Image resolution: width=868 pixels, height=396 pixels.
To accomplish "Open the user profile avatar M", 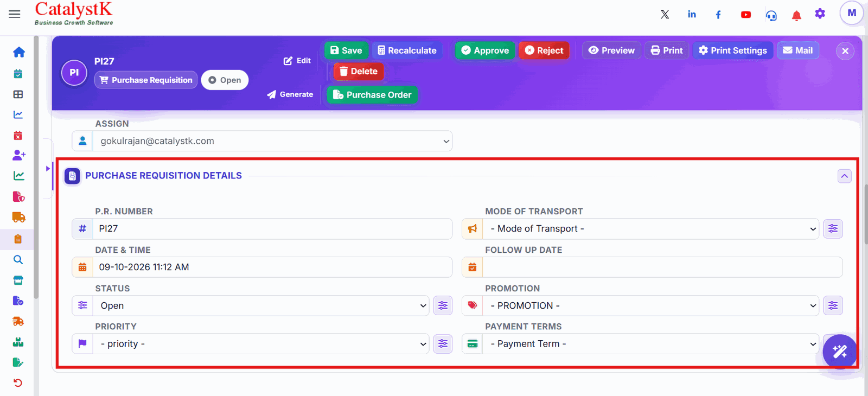I will [852, 13].
